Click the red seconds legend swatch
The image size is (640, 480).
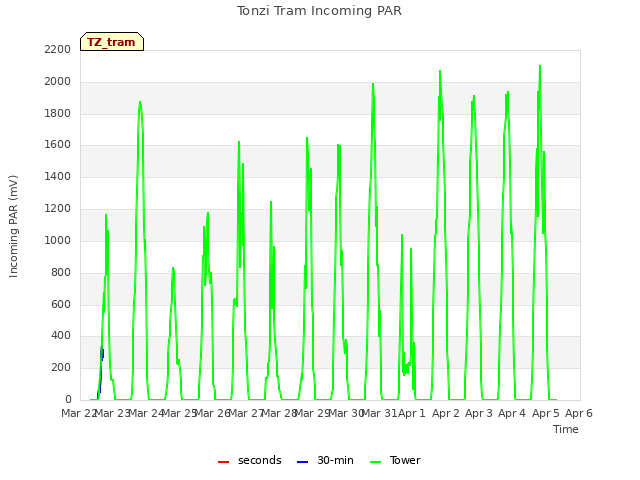tap(223, 462)
